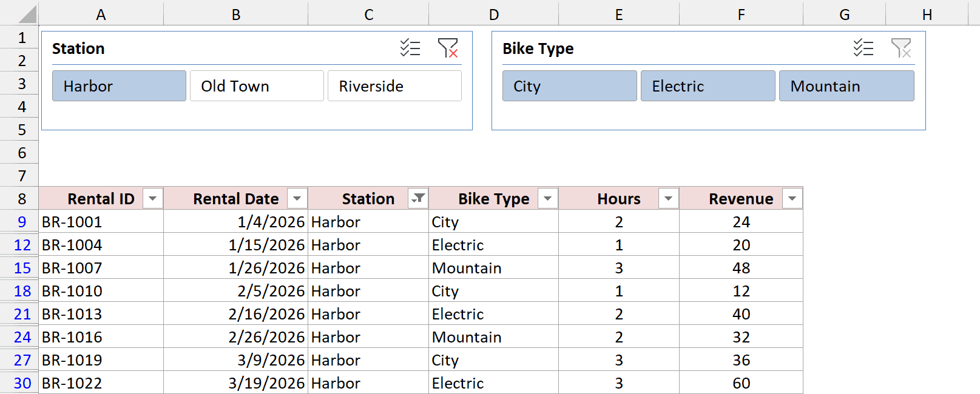Click date cell 2/5/2026
This screenshot has width=980, height=394.
click(236, 290)
